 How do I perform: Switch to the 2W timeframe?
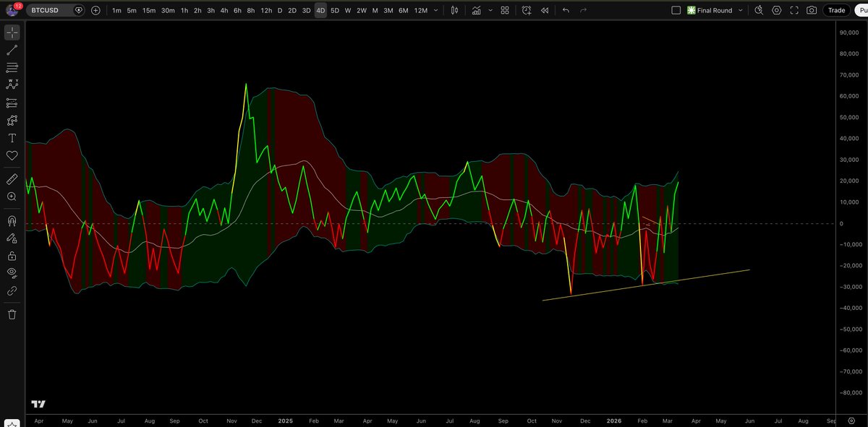pyautogui.click(x=362, y=10)
